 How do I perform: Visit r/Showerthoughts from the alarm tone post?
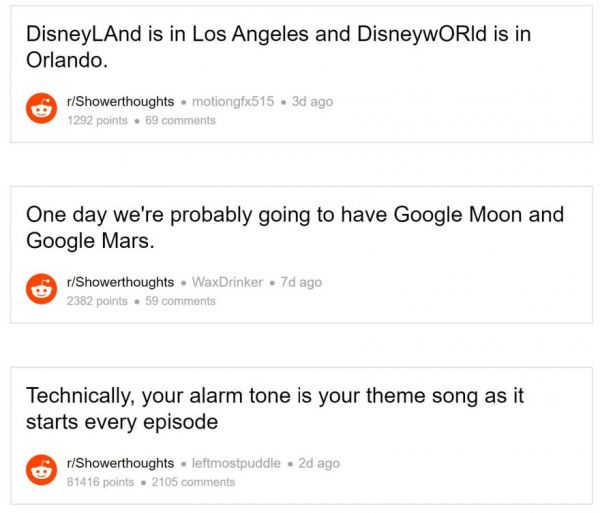point(120,463)
